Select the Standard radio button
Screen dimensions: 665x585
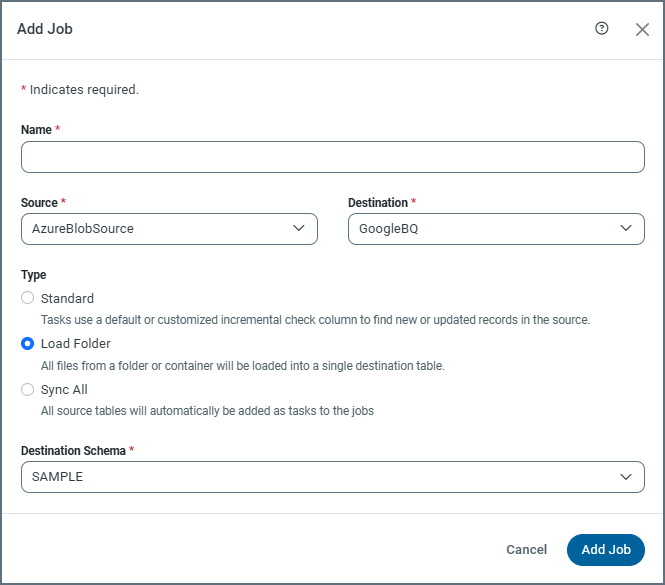(x=28, y=298)
